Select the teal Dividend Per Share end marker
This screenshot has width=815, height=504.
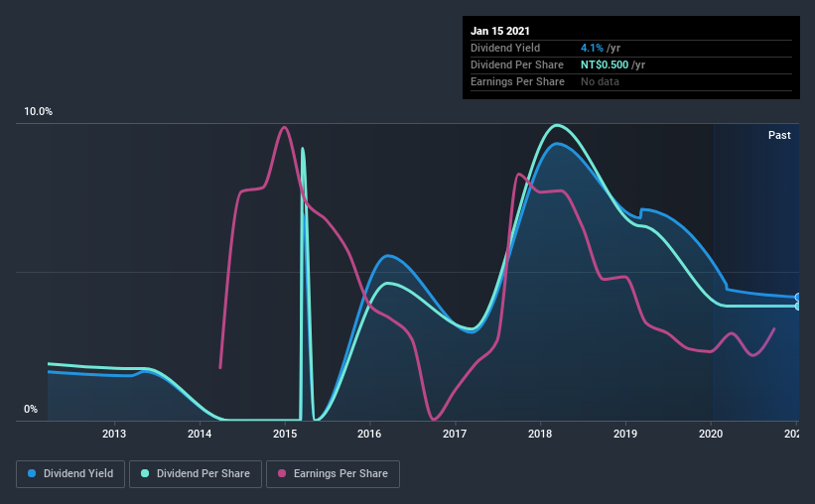coord(797,306)
